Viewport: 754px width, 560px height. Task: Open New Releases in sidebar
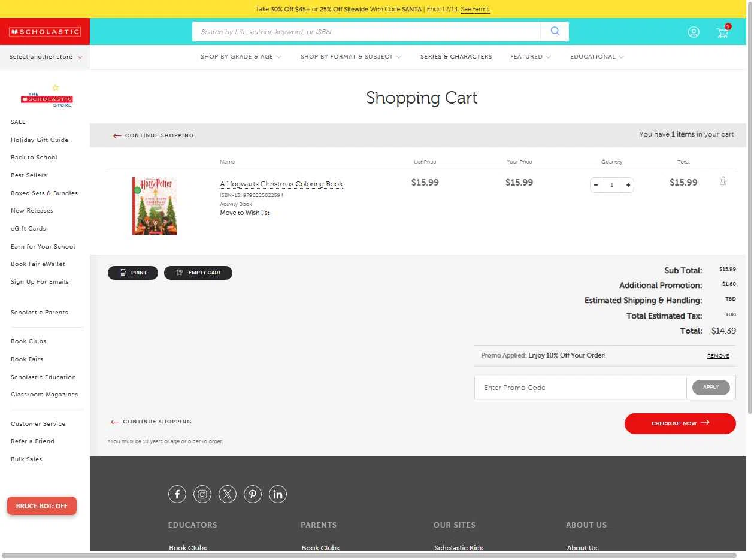click(x=32, y=211)
